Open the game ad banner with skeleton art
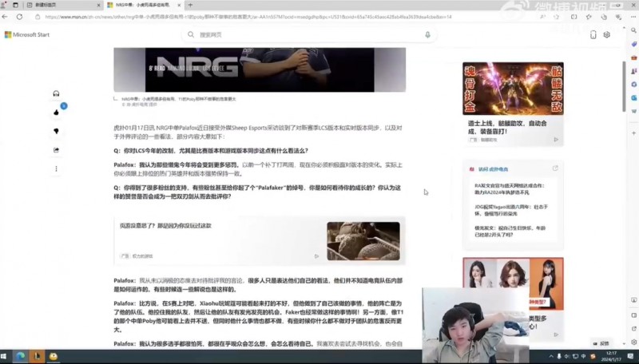 click(x=513, y=89)
